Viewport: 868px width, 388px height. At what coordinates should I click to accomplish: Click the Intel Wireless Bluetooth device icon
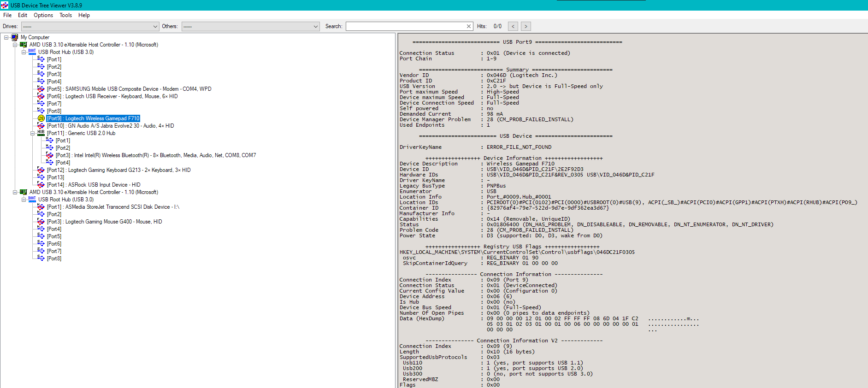point(50,155)
